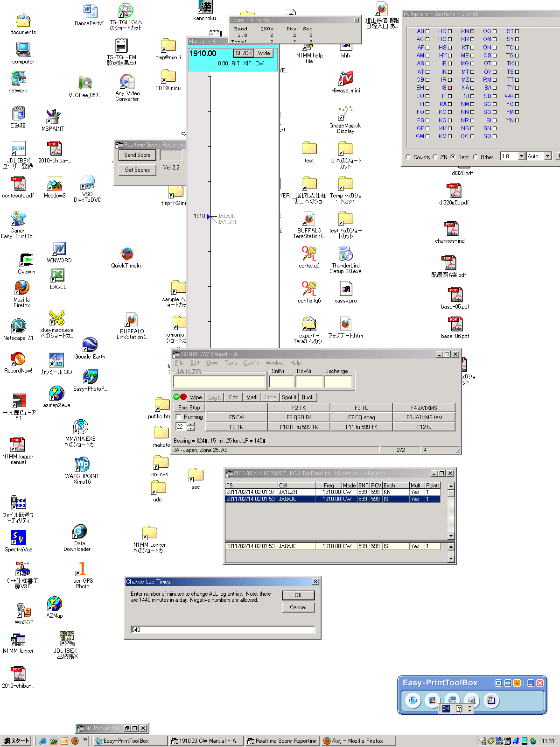The width and height of the screenshot is (560, 747).
Task: Open the MMANA.EXE shortcut icon
Action: pyautogui.click(x=80, y=427)
